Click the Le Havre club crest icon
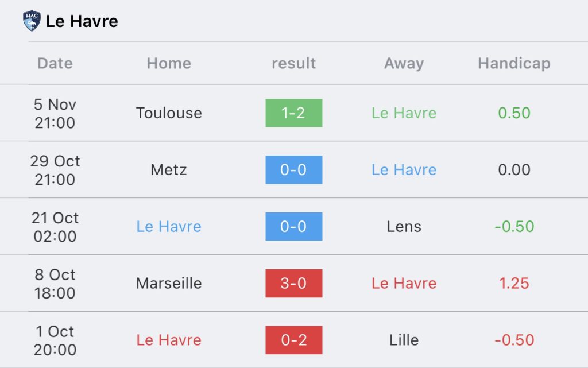Screen dimensions: 588x368 point(32,21)
